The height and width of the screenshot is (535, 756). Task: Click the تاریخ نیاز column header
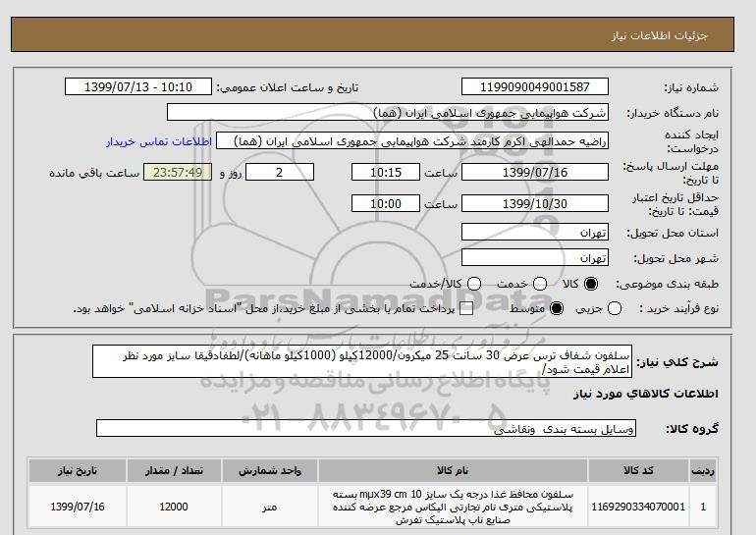tap(78, 471)
